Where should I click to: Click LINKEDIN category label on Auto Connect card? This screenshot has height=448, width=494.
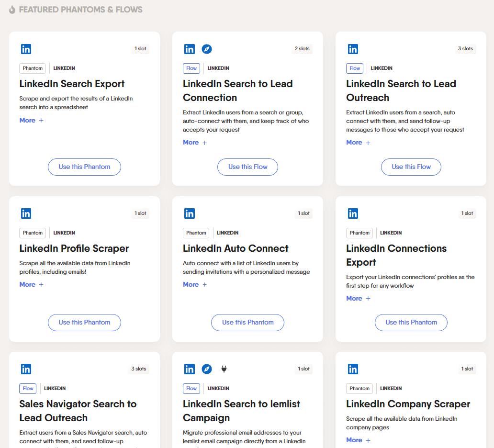227,233
